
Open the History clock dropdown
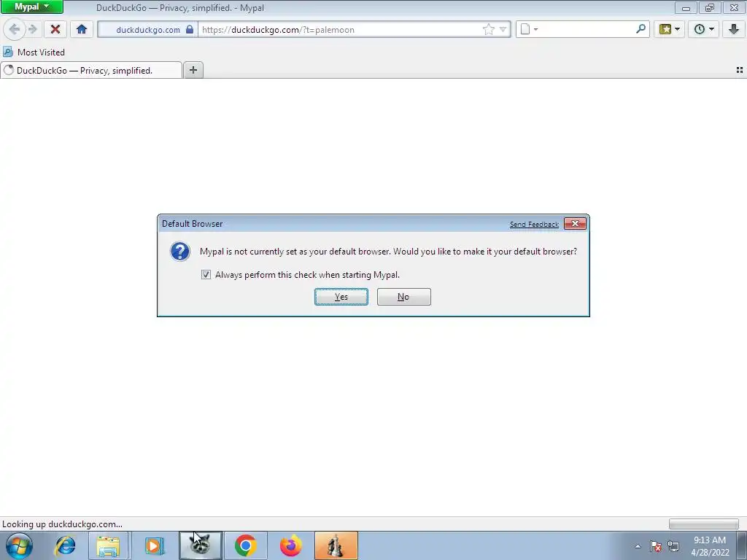(x=704, y=29)
